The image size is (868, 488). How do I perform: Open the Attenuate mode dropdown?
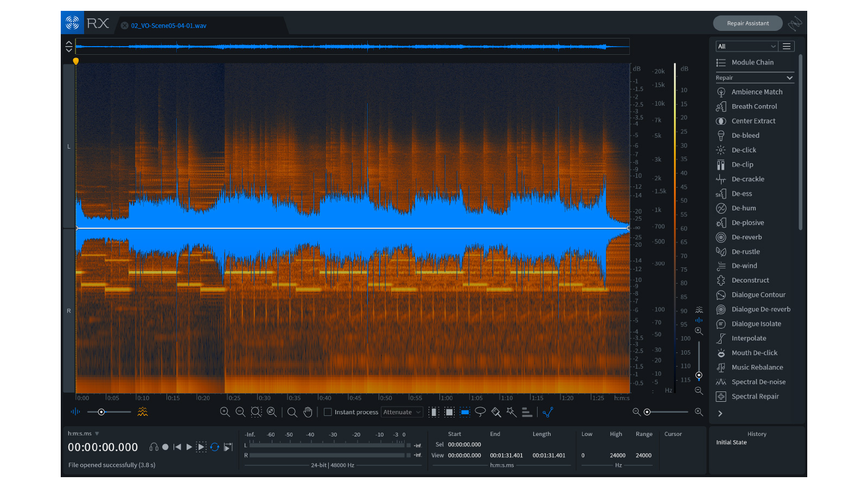(402, 412)
